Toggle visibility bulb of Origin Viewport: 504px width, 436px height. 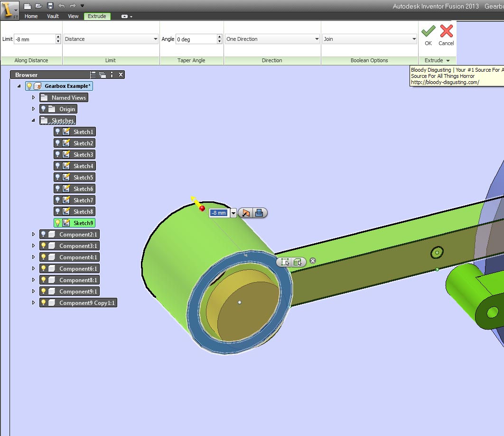(43, 109)
